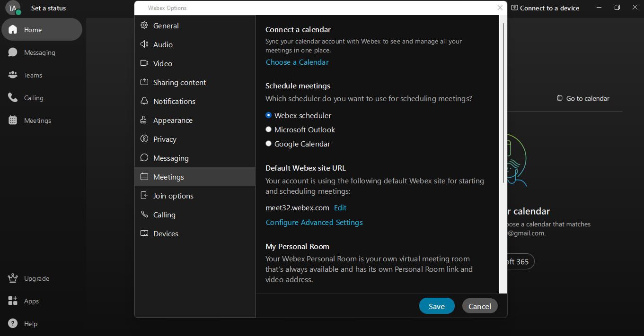Go to Sharing content settings
The width and height of the screenshot is (644, 336).
179,83
